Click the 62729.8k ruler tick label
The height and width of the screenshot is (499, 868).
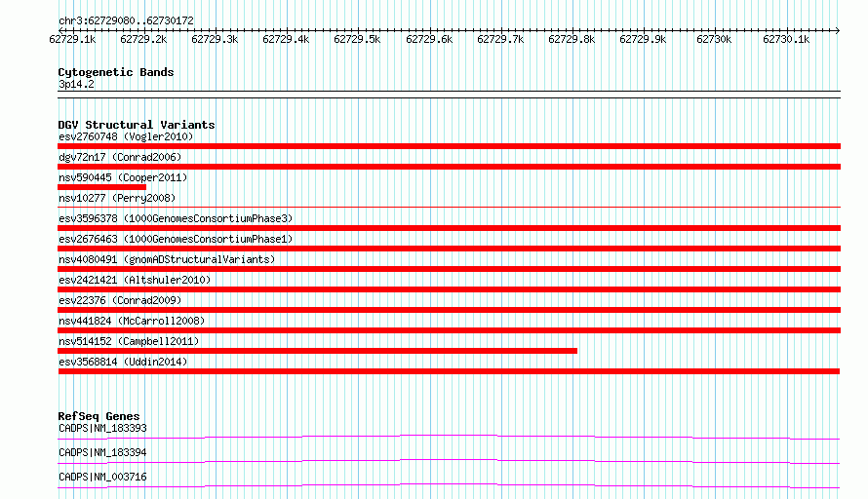tap(572, 39)
